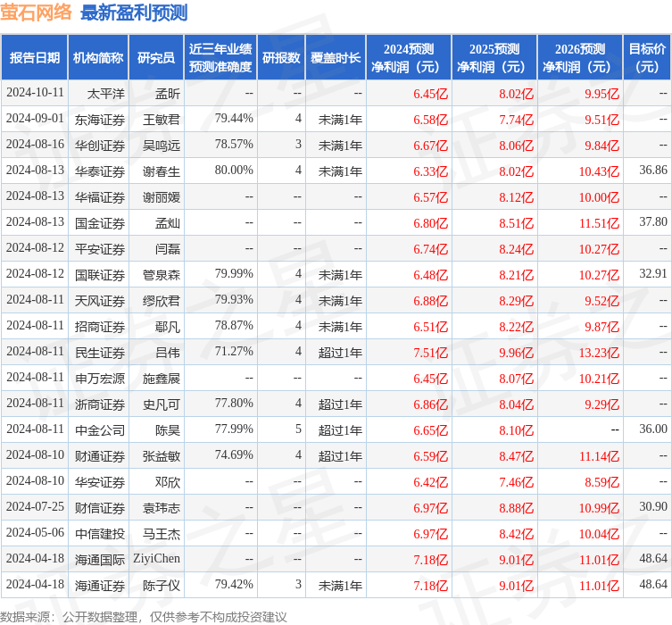This screenshot has width=672, height=625.
Task: Click accuracy value 79.42%
Action: (234, 584)
